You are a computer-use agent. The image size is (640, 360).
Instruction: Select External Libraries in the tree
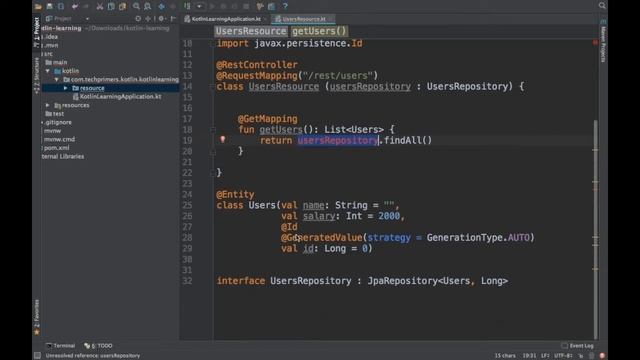point(63,157)
